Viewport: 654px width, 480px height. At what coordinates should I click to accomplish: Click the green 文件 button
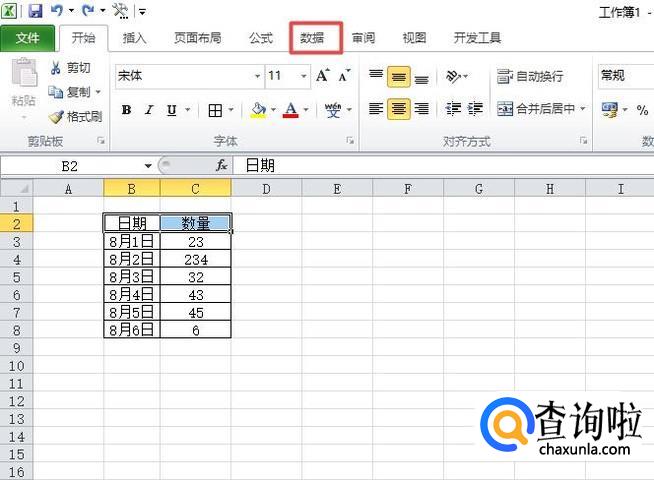pyautogui.click(x=28, y=38)
